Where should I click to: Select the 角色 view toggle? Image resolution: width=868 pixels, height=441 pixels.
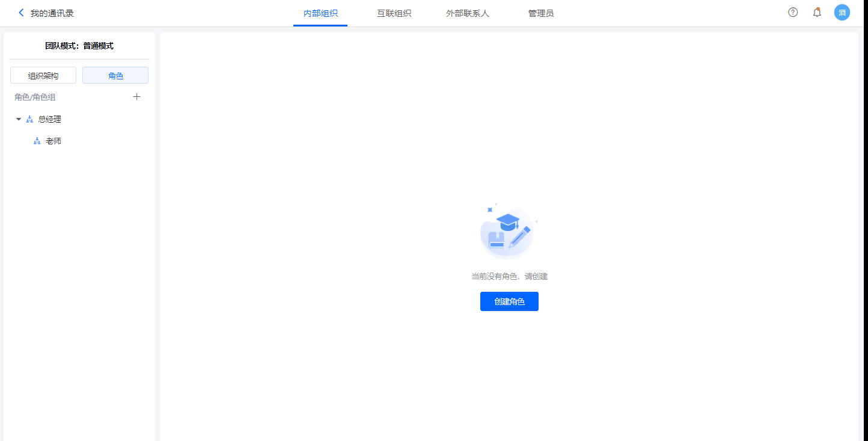click(x=115, y=75)
